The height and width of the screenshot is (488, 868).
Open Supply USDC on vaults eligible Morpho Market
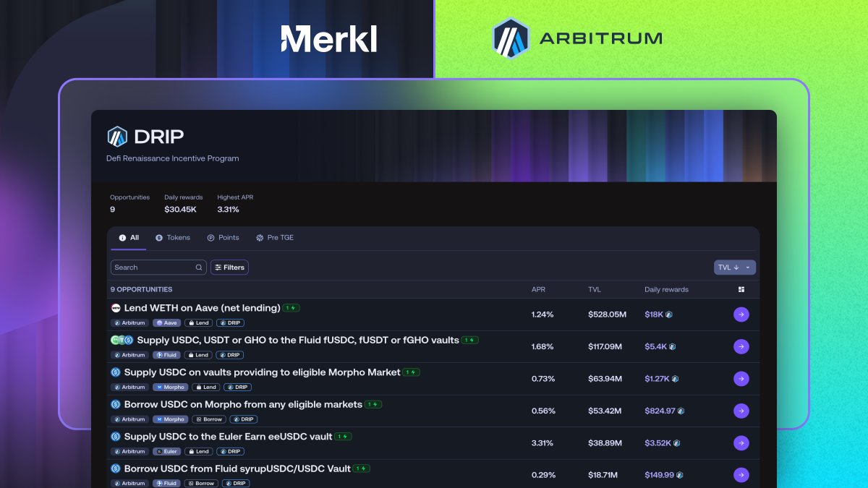pyautogui.click(x=262, y=372)
